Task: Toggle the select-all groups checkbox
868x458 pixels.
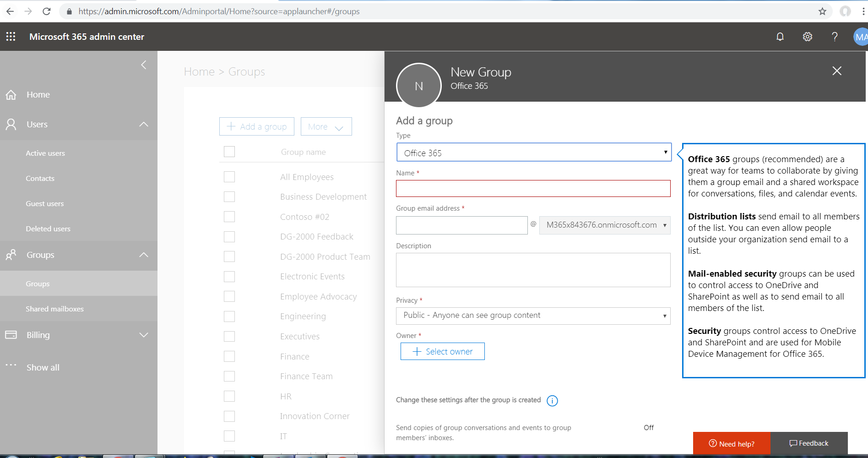Action: 229,152
